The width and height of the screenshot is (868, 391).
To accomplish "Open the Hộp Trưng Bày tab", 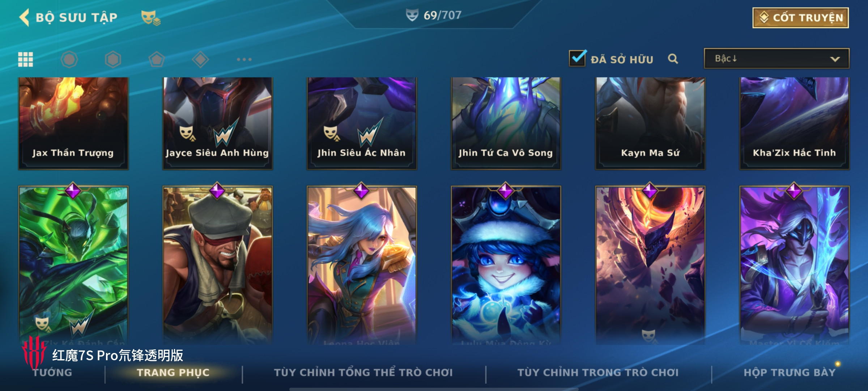I will click(790, 373).
